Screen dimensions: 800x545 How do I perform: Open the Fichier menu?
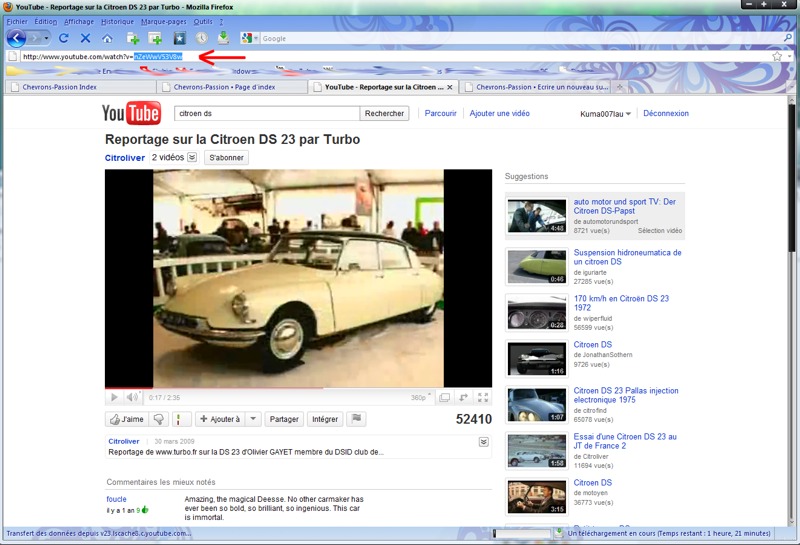tap(17, 22)
